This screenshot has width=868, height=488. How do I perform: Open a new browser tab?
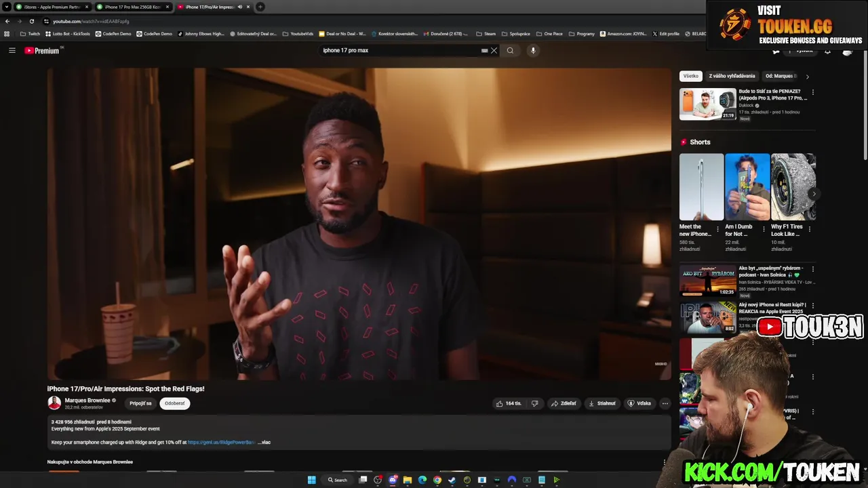tap(260, 7)
